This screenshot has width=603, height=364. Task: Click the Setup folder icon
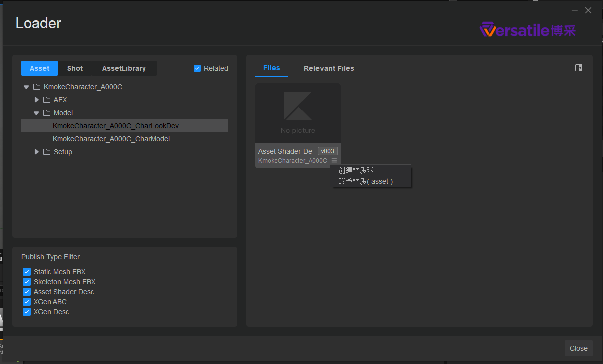pyautogui.click(x=47, y=152)
